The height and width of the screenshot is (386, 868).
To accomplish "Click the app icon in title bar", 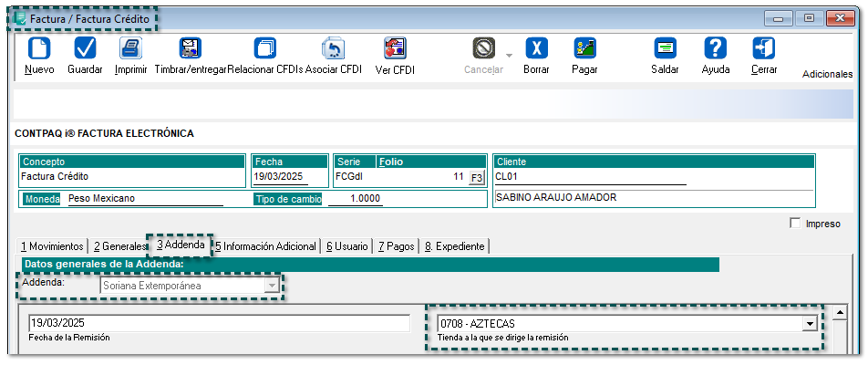I will tap(20, 18).
